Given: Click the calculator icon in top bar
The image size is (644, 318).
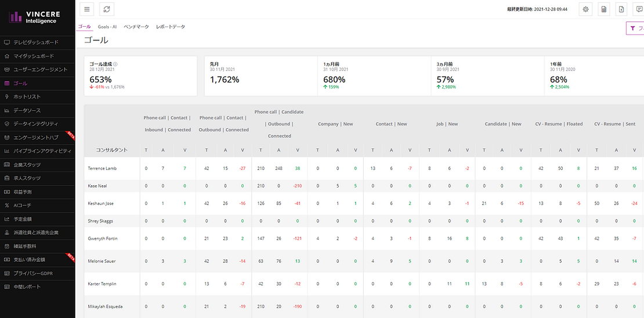Looking at the screenshot, I should coord(604,9).
